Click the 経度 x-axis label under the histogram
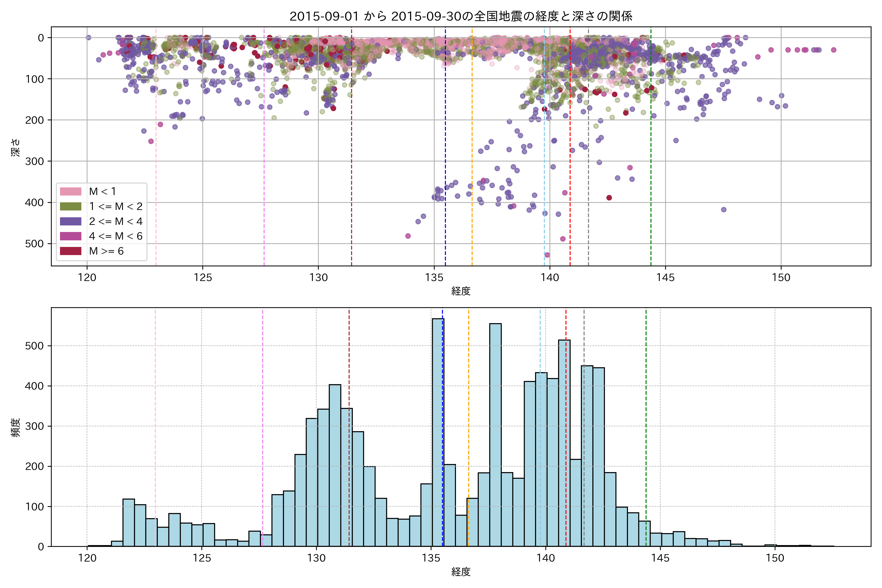Image resolution: width=882 pixels, height=588 pixels. point(461,572)
